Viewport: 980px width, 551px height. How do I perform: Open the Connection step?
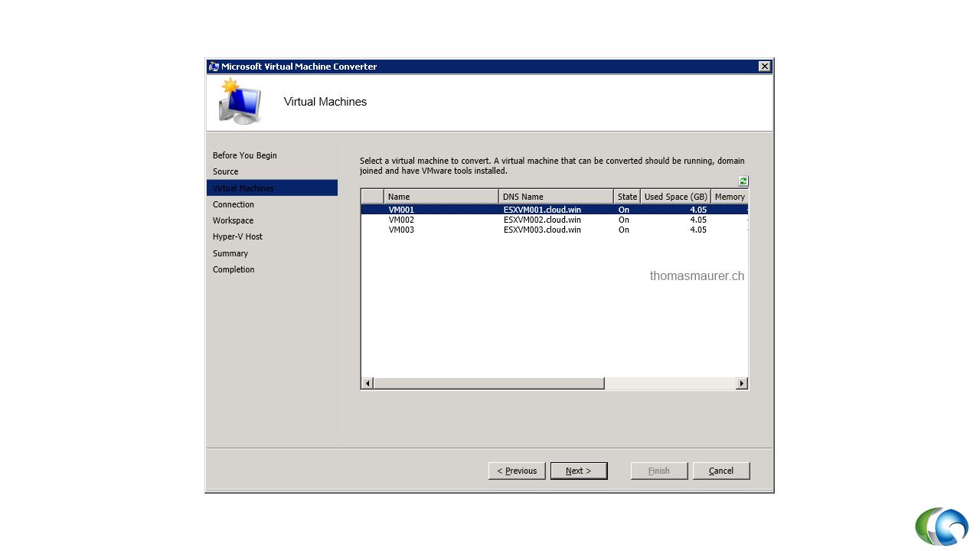click(234, 204)
